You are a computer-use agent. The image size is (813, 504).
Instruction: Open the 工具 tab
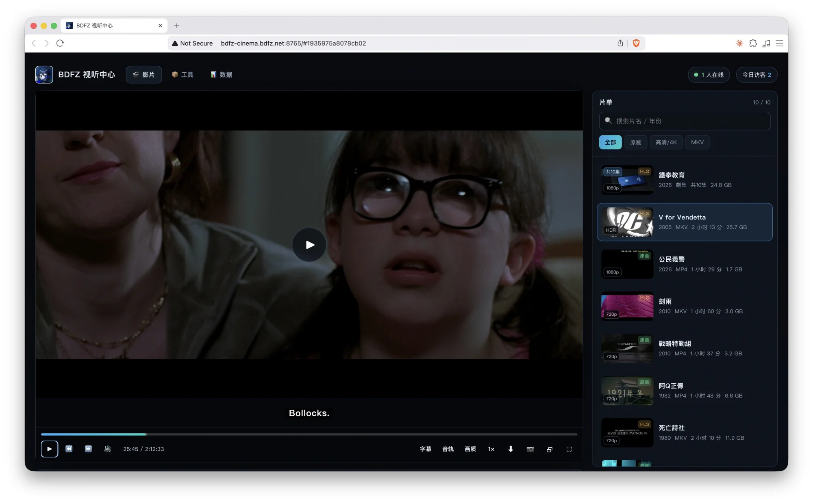tap(183, 74)
